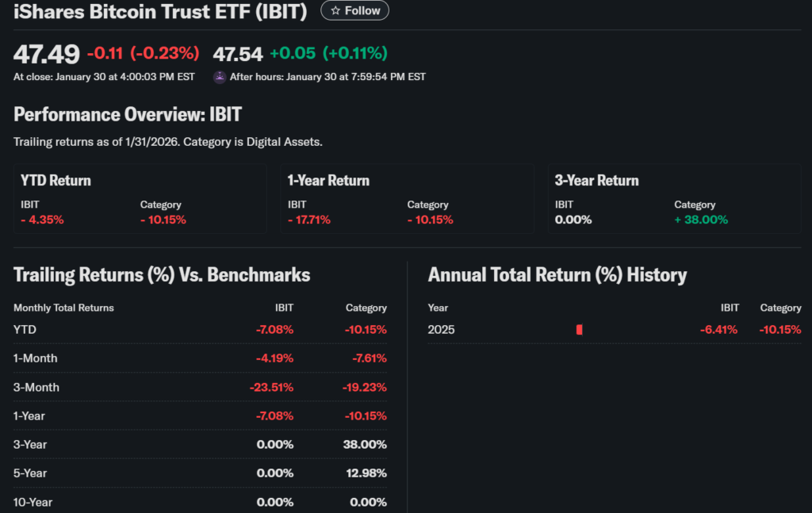Click the iShares Bitcoin Trust ETF title
The height and width of the screenshot is (513, 812).
coord(162,10)
